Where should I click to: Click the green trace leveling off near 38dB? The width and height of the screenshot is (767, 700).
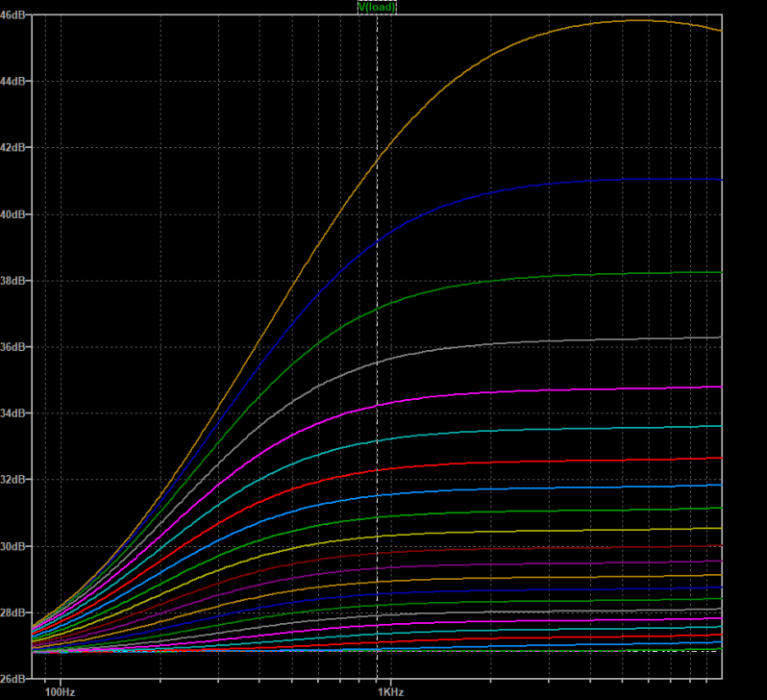click(x=577, y=275)
